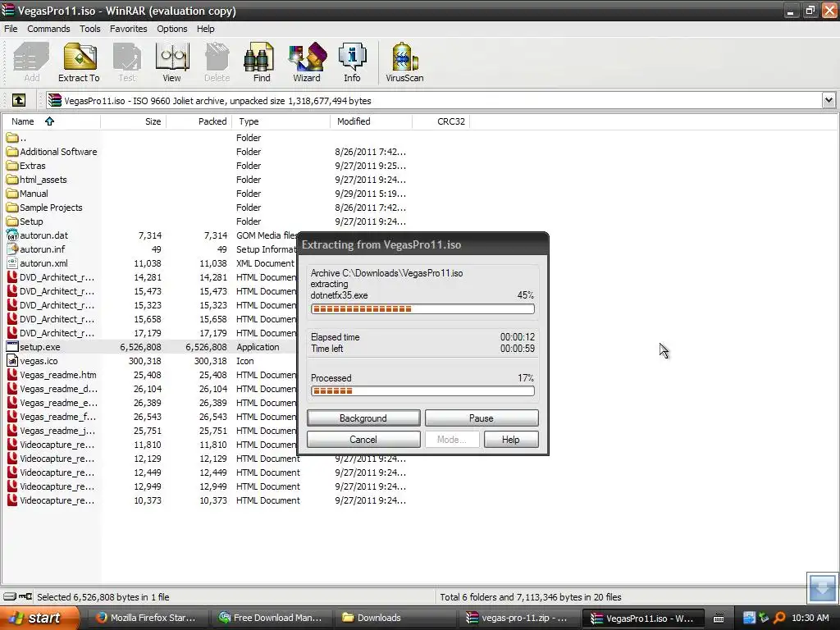The image size is (840, 630).
Task: Run VirusScan on the archive
Action: [x=404, y=62]
